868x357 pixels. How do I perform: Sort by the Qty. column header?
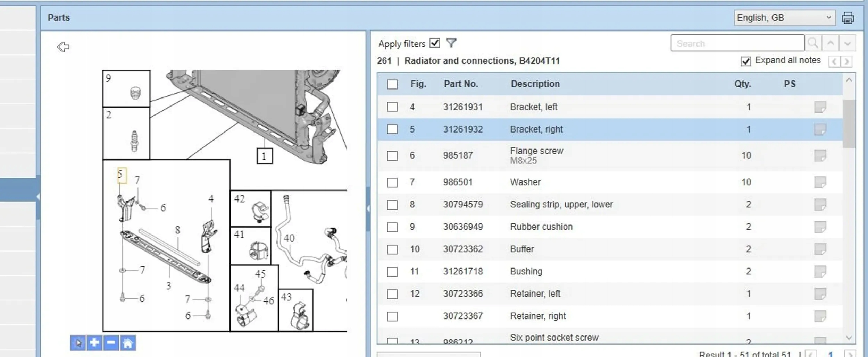(x=742, y=84)
